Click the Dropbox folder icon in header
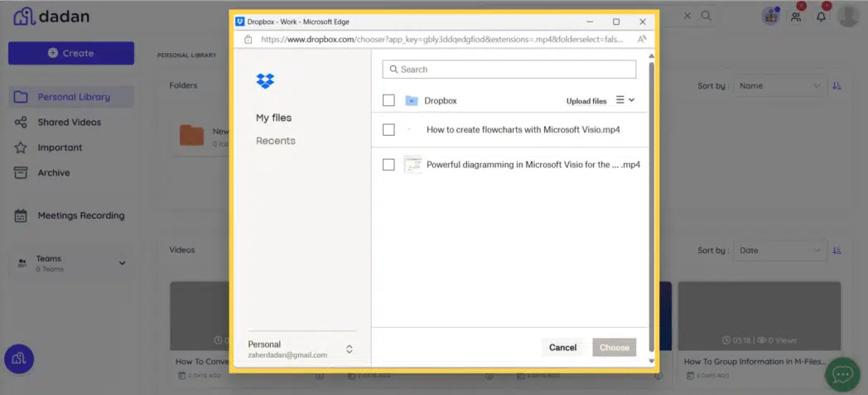 (x=411, y=101)
